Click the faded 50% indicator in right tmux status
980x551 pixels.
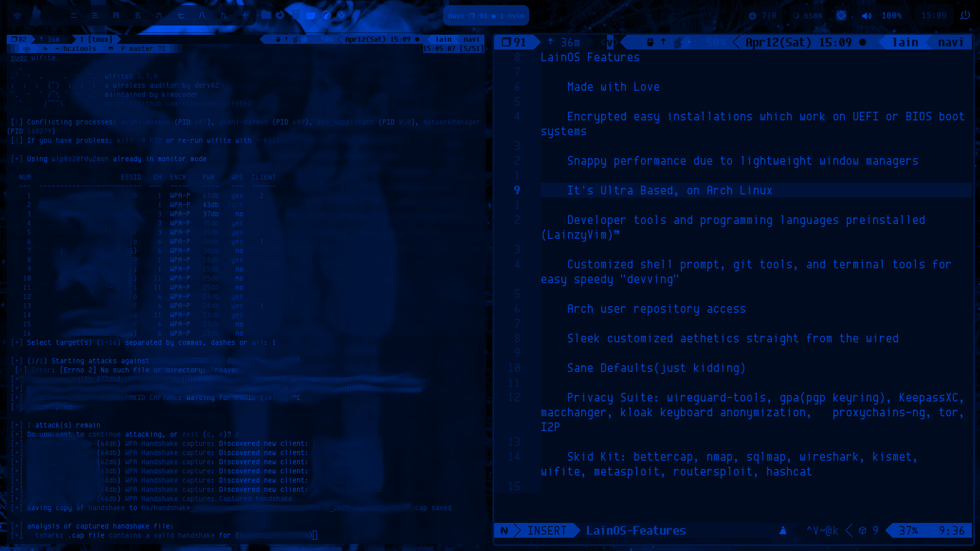pos(716,42)
